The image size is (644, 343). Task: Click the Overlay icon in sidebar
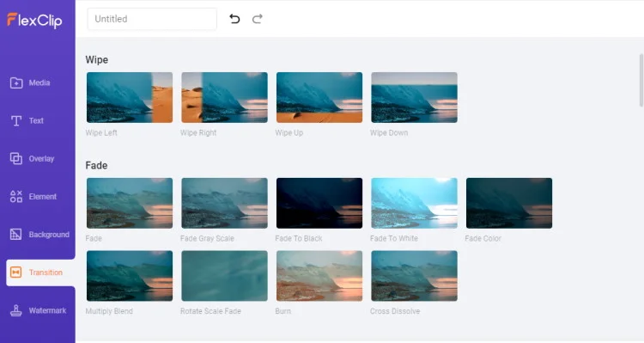(16, 158)
